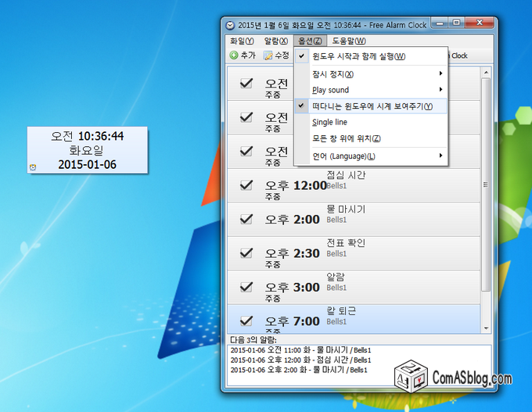This screenshot has height=412, width=532.
Task: Click the alarm list scrollbar down arrow
Action: (486, 328)
